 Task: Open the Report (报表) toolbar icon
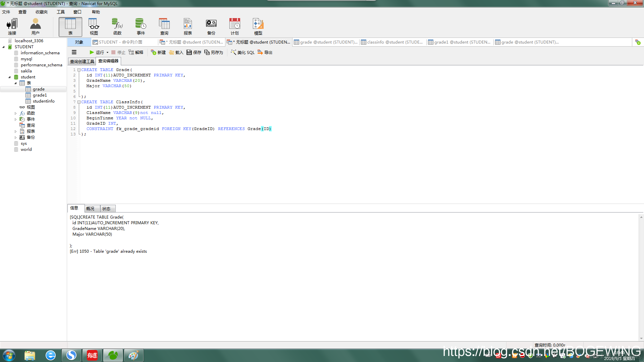(x=187, y=26)
